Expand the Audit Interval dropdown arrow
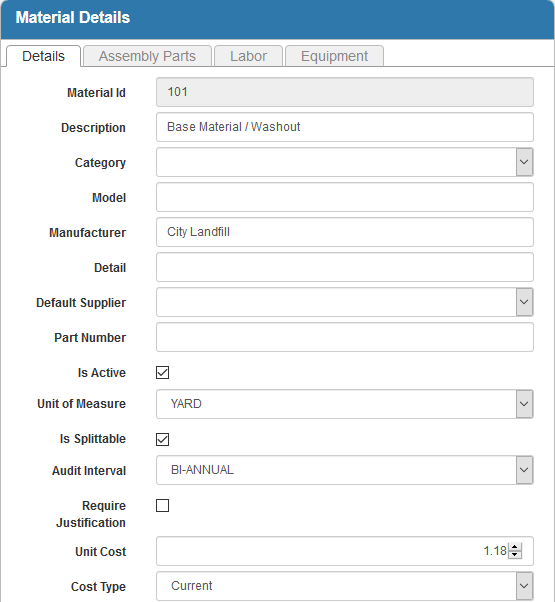This screenshot has height=602, width=555. [x=524, y=470]
